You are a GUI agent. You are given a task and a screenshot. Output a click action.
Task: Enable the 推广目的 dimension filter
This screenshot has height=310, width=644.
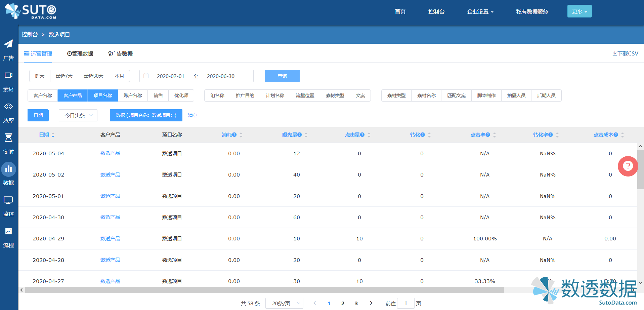point(245,95)
